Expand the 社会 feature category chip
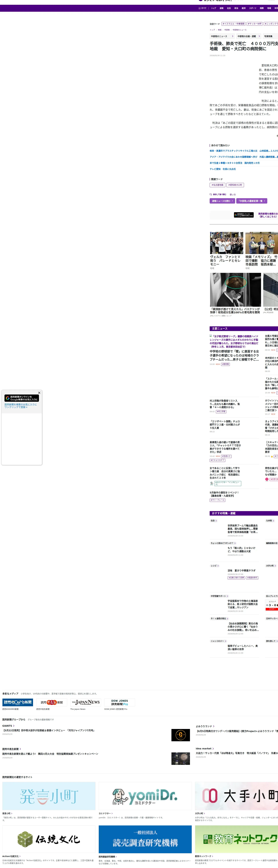This screenshot has width=278, height=868. pyautogui.click(x=214, y=521)
